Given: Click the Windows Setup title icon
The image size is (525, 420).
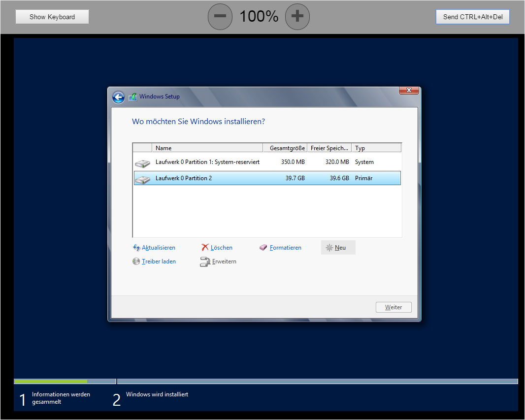Looking at the screenshot, I should tap(132, 97).
